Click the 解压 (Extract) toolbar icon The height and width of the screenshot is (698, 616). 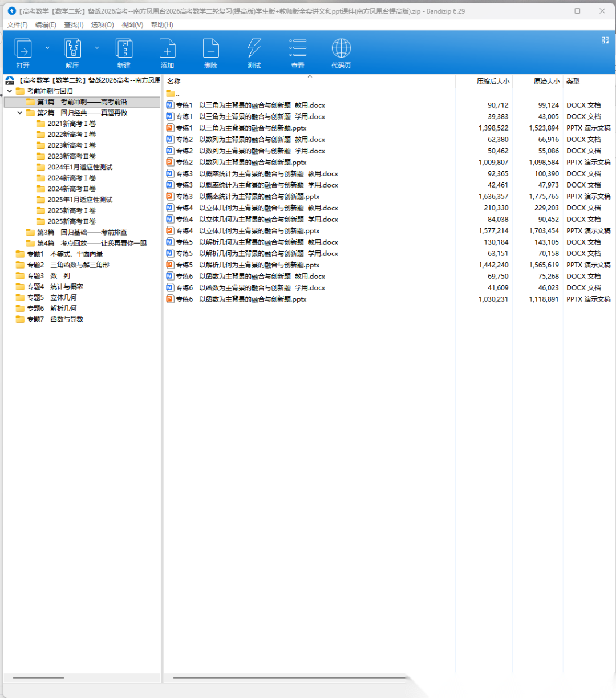[x=72, y=49]
